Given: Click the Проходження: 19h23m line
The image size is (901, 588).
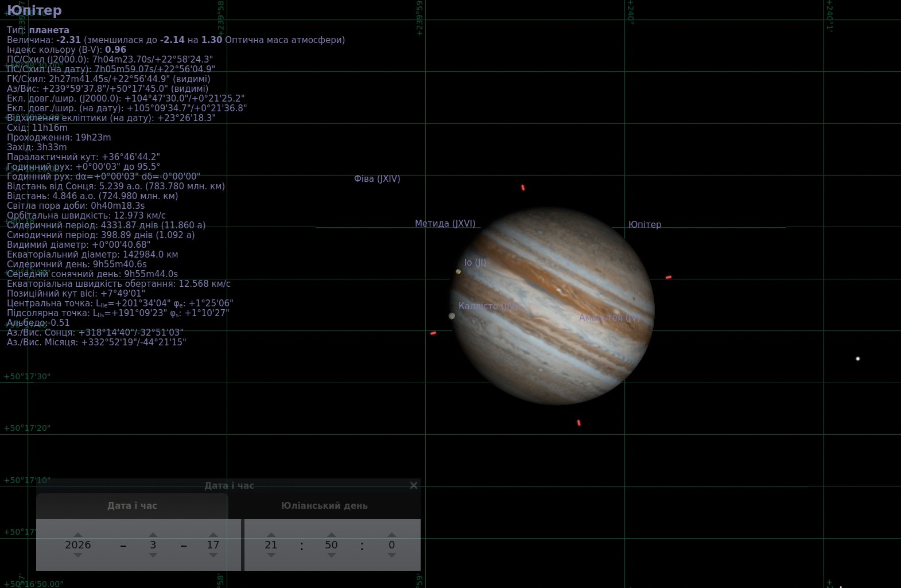Looking at the screenshot, I should tap(59, 137).
